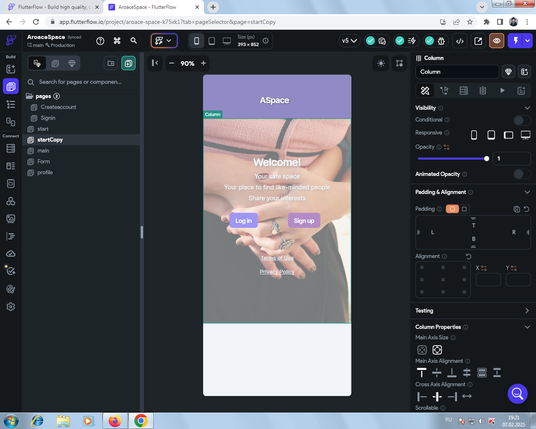Toggle canvas light/dark mode sun icon
The height and width of the screenshot is (429, 536).
pos(381,63)
